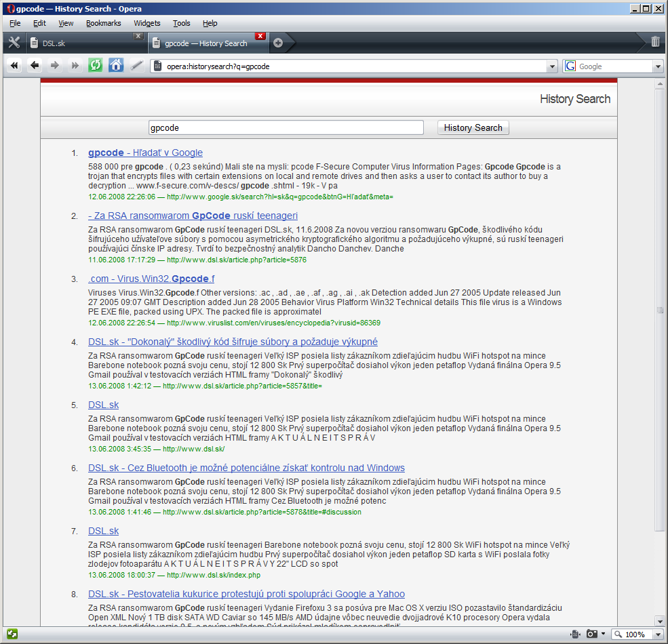Click the Google search engine icon

point(570,66)
